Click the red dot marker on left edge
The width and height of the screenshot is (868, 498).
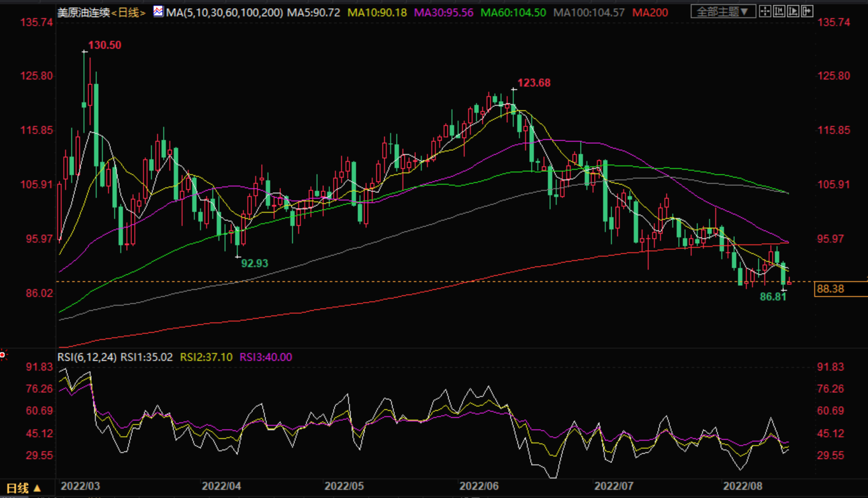click(3, 355)
